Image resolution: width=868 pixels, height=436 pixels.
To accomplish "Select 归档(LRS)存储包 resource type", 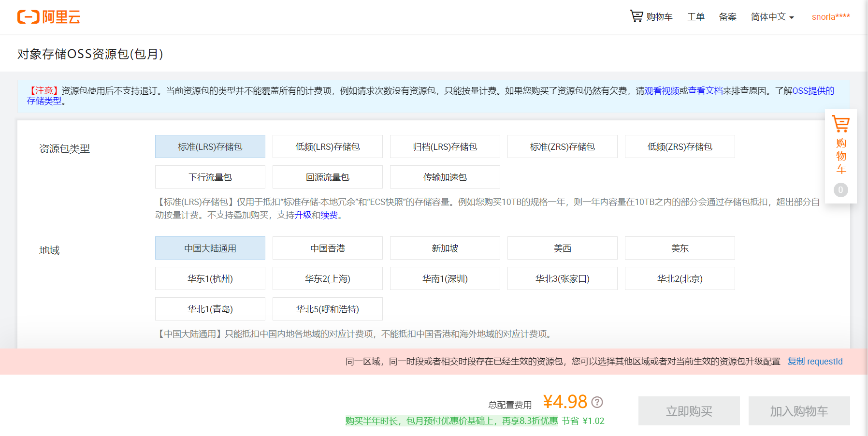I will click(x=445, y=146).
